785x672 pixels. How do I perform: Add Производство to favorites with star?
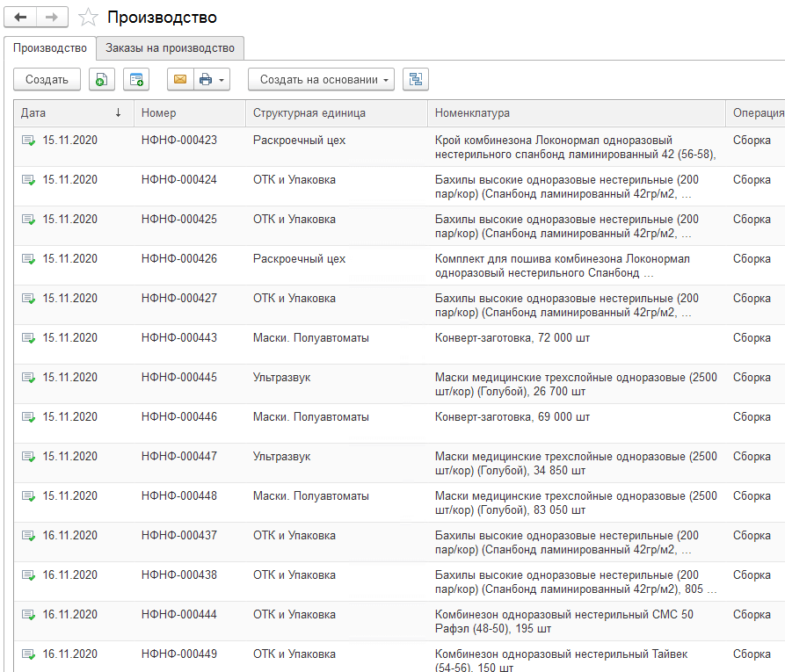tap(88, 18)
